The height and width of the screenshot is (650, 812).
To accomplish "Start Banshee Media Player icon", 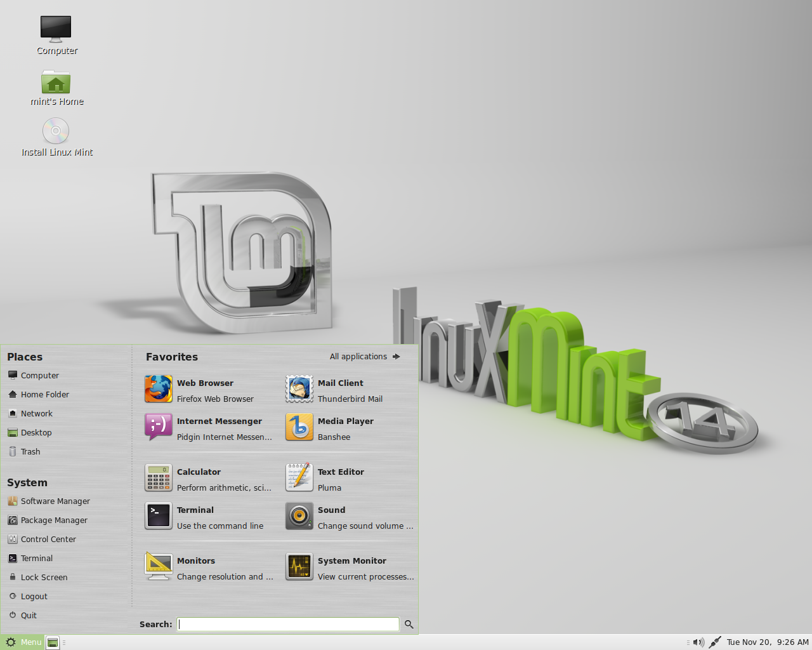I will coord(299,427).
